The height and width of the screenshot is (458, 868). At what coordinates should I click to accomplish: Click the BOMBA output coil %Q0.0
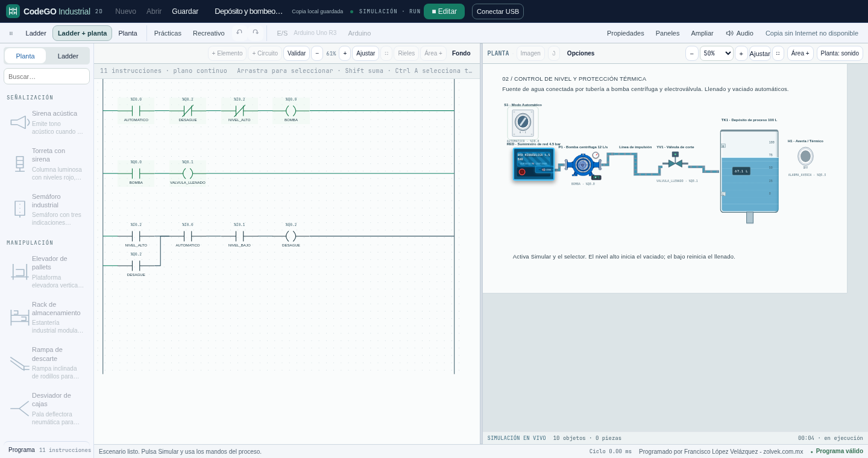pos(291,111)
